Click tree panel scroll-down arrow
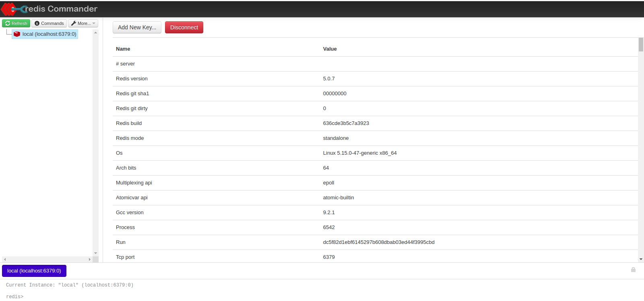Viewport: 644px width, 301px height. (95, 253)
